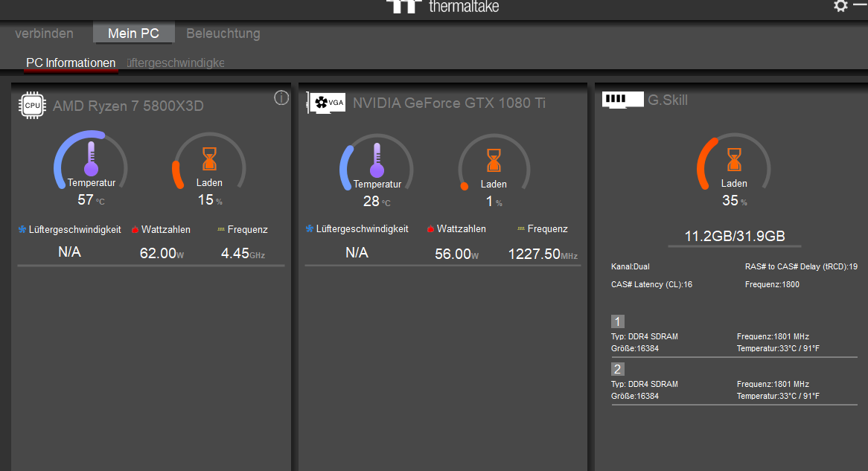Select the PC Informationen sub-tab
Screen dimensions: 868x471
coord(71,63)
